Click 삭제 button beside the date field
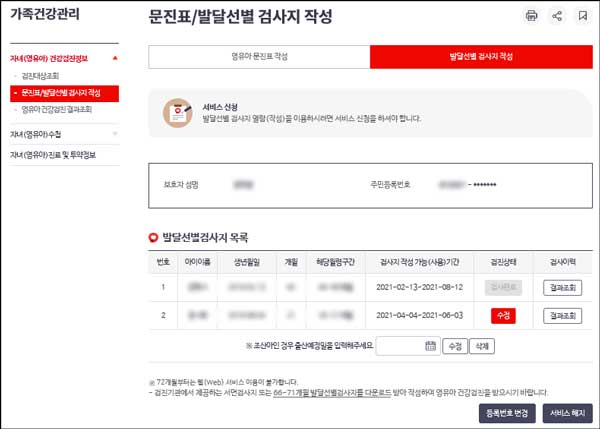Image resolution: width=600 pixels, height=429 pixels. point(482,346)
